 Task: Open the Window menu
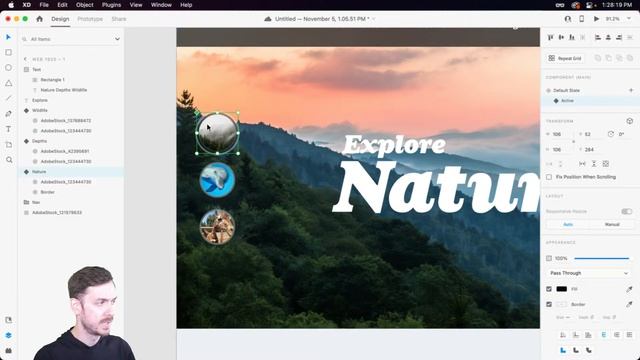(161, 5)
